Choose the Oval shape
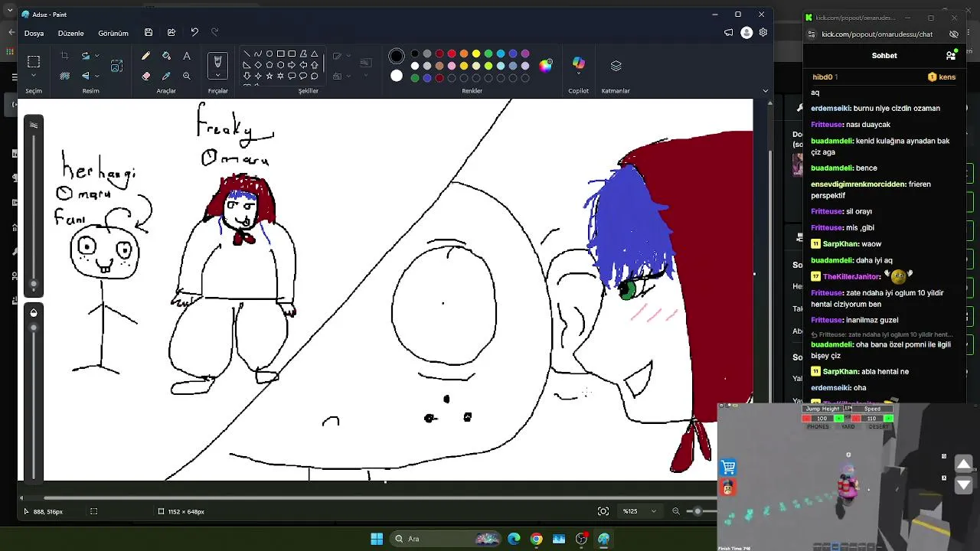The height and width of the screenshot is (551, 980). (269, 54)
